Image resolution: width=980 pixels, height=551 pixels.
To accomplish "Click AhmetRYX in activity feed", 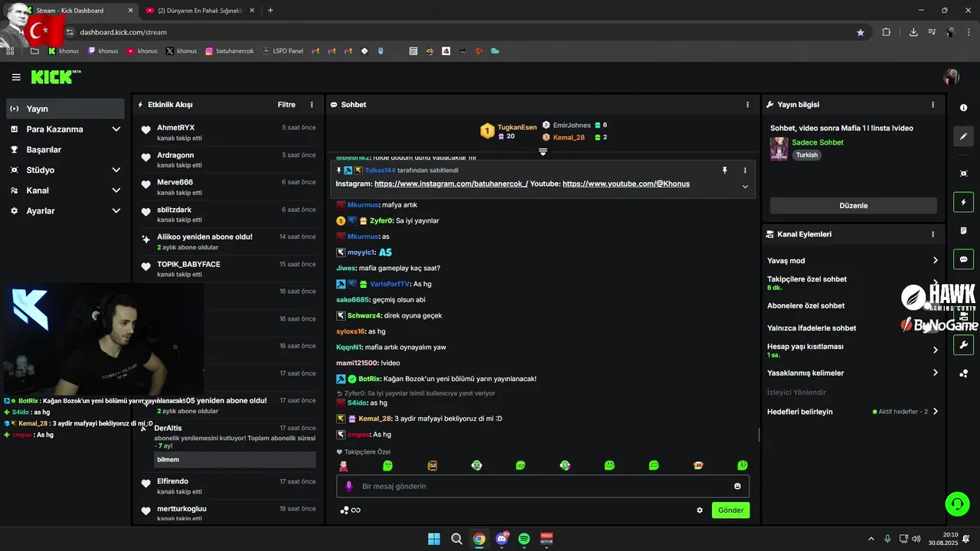I will point(176,128).
